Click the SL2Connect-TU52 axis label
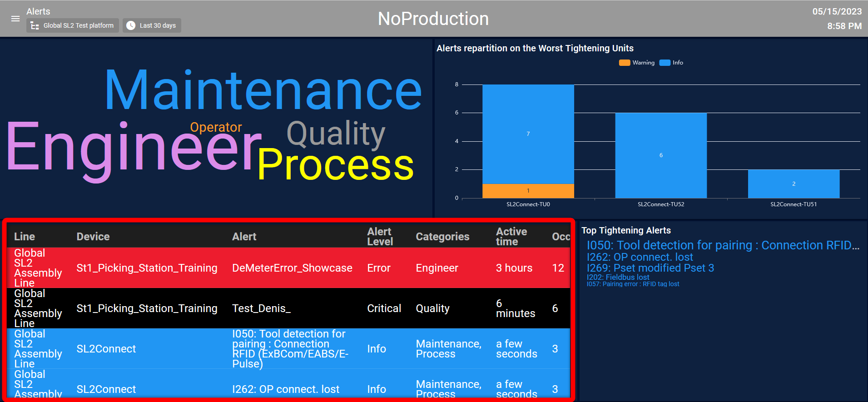 click(661, 204)
